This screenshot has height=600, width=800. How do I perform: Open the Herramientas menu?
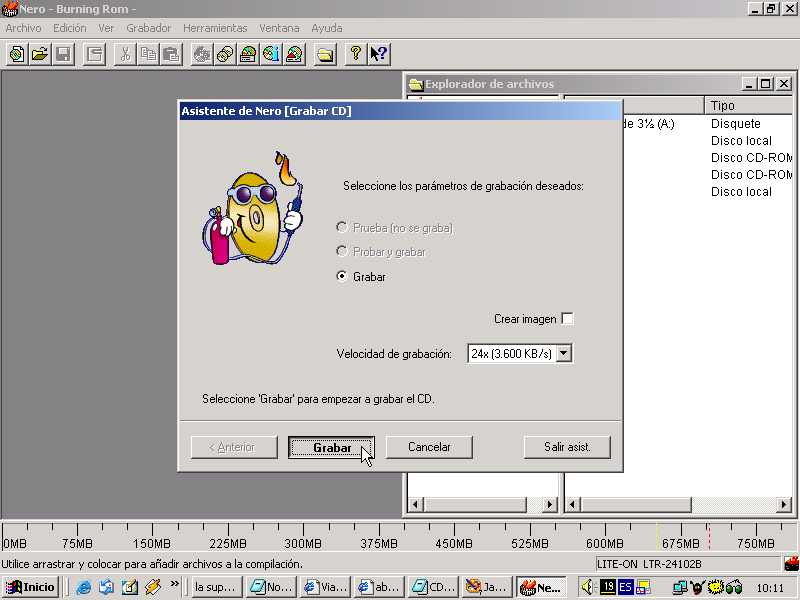(x=214, y=28)
